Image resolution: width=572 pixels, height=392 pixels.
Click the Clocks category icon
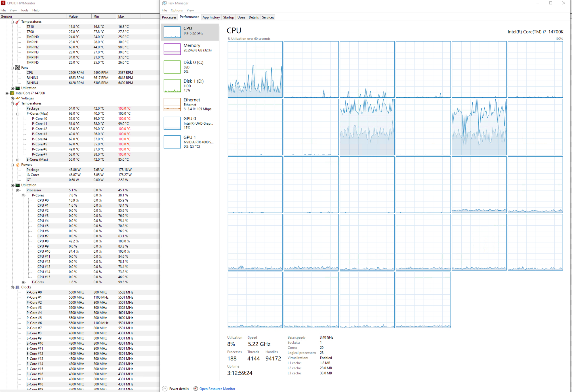coord(18,287)
